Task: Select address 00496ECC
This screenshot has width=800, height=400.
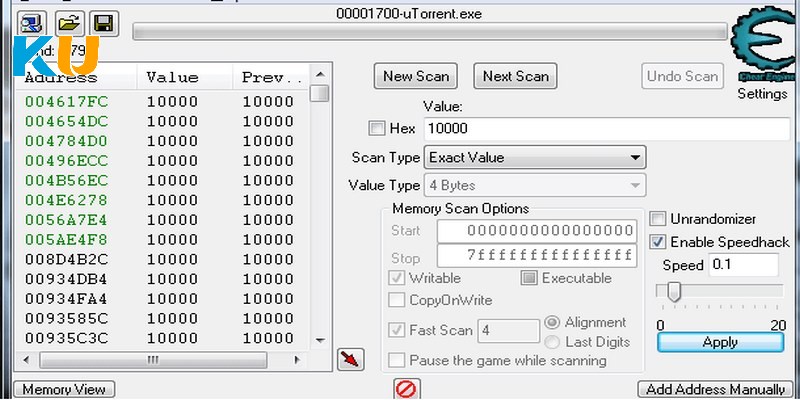Action: 66,161
